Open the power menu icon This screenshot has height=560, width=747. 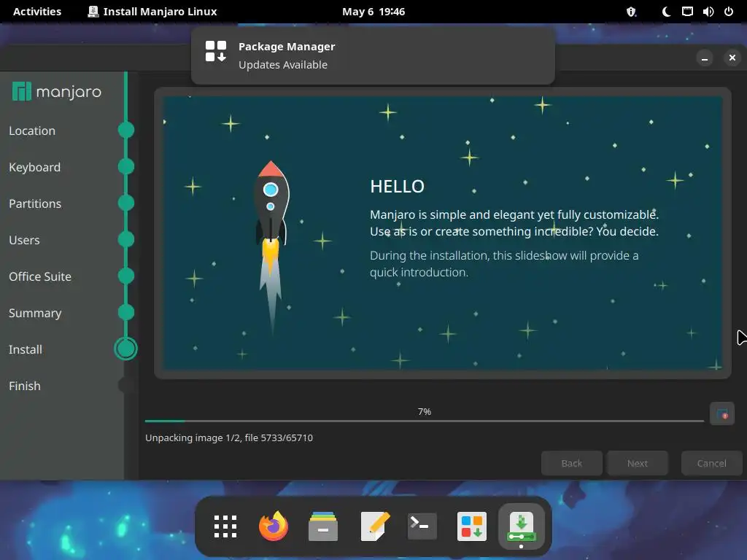[729, 12]
